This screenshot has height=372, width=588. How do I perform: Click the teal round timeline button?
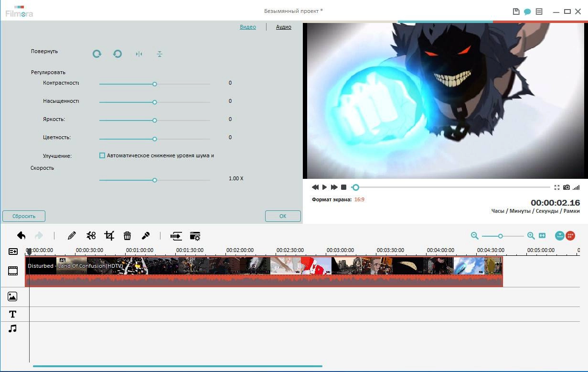point(560,236)
